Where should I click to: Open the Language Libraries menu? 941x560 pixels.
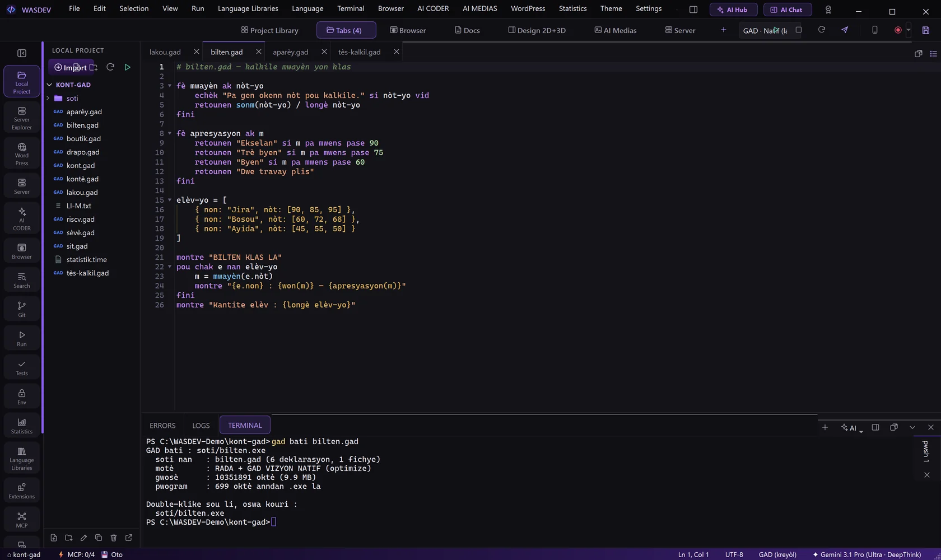(x=248, y=8)
